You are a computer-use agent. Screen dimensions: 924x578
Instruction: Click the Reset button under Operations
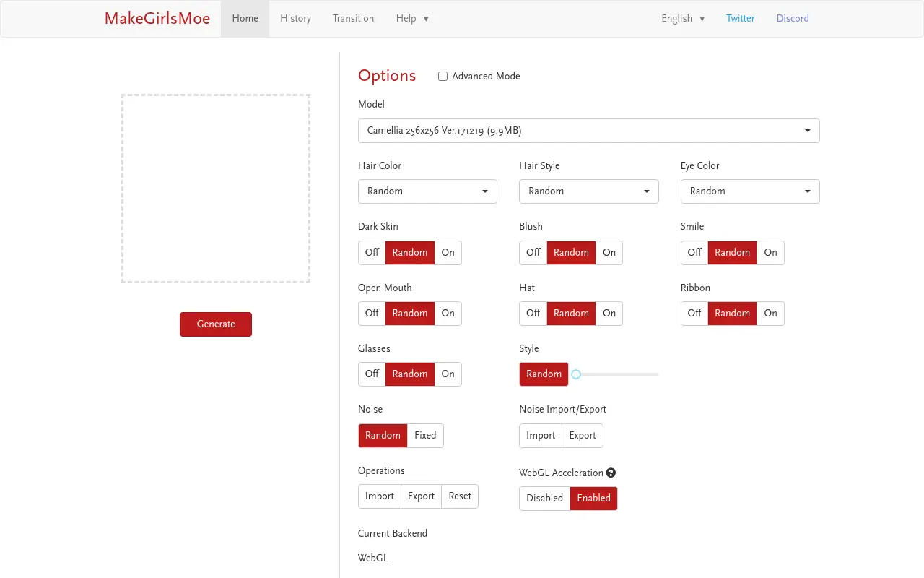460,496
